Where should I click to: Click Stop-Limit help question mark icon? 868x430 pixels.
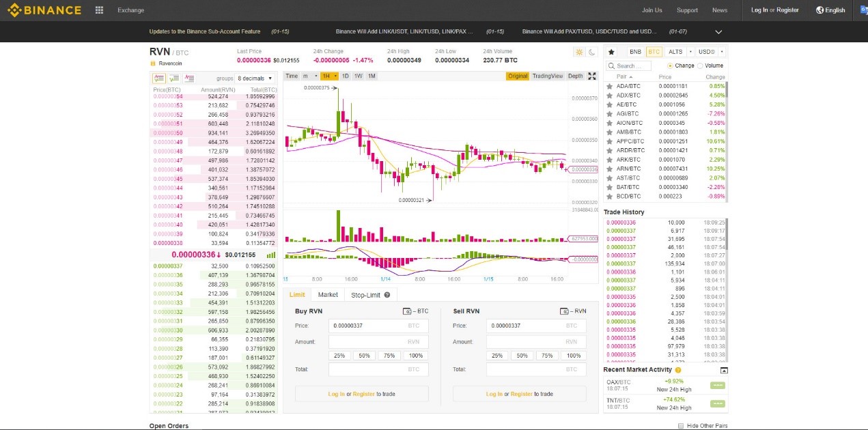coord(387,295)
